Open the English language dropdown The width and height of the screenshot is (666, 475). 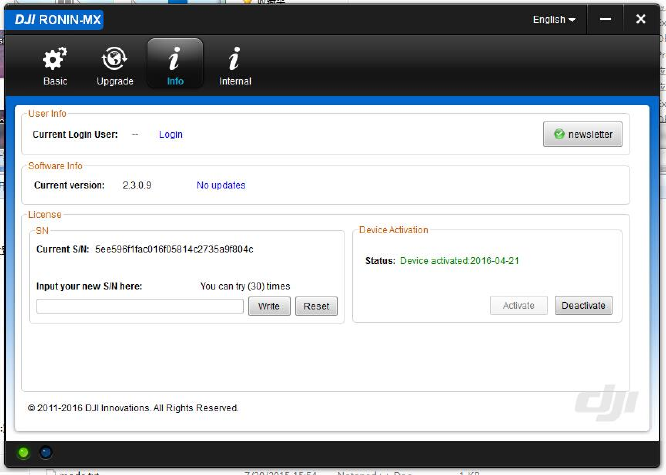(x=554, y=20)
